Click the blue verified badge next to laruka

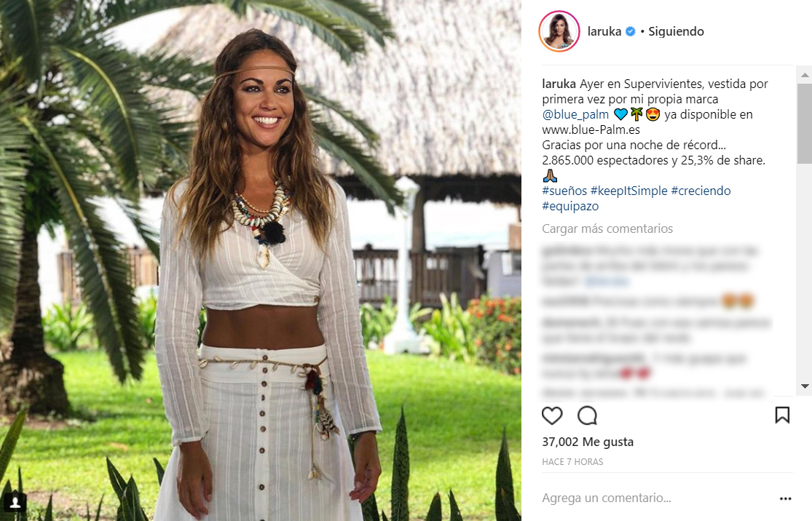630,31
